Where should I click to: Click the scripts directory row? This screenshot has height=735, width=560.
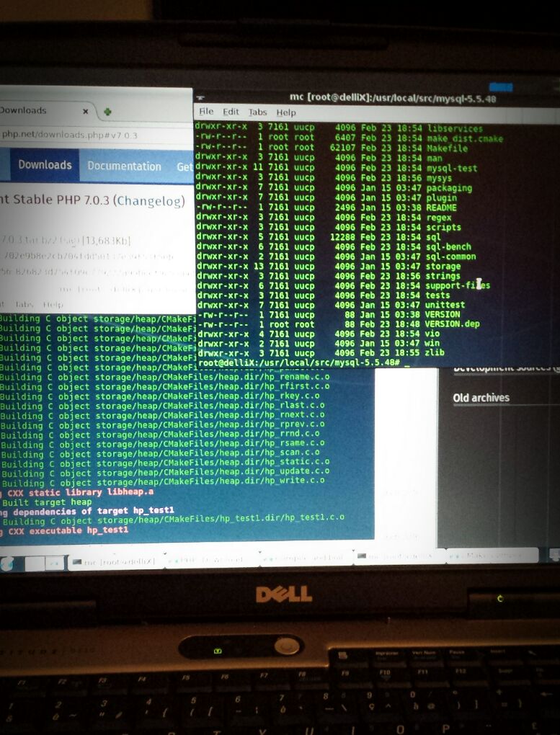point(329,227)
